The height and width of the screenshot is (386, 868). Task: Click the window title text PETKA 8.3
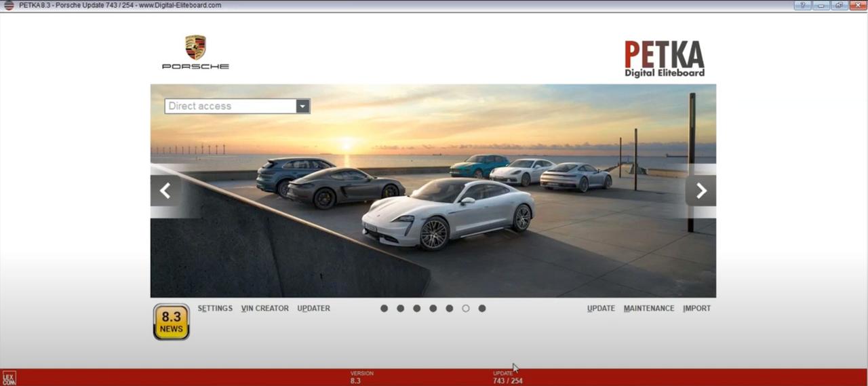click(120, 5)
